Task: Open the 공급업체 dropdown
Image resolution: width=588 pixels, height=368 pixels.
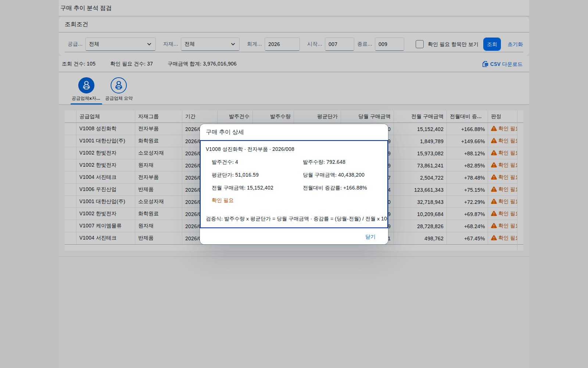Action: click(121, 44)
